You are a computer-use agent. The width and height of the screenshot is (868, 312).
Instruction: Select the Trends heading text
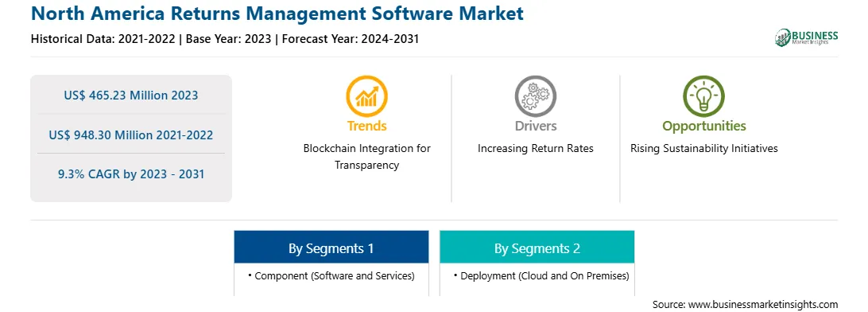pyautogui.click(x=366, y=126)
